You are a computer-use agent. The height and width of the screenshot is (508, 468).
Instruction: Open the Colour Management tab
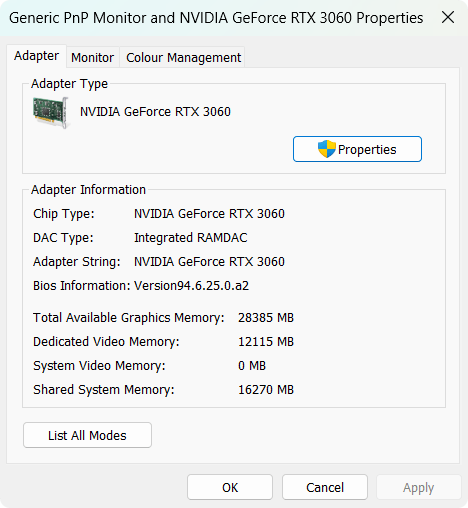click(x=183, y=58)
